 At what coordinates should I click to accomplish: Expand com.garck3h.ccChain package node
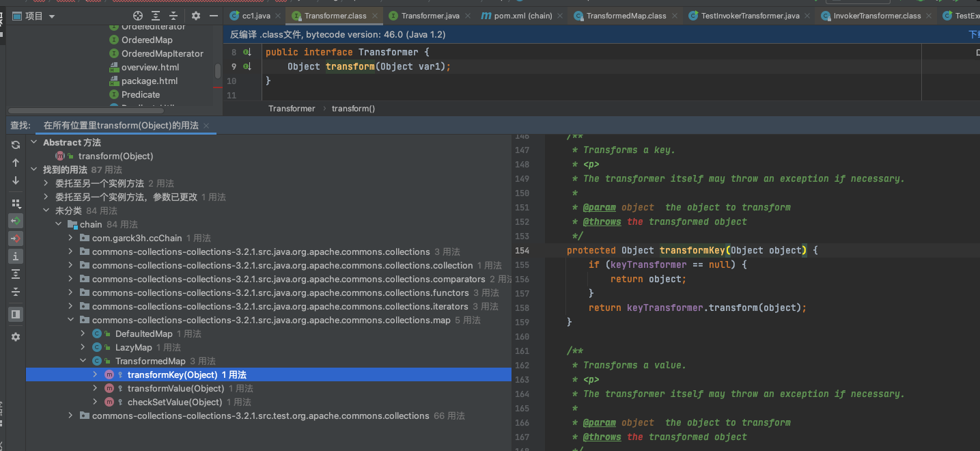pos(71,238)
